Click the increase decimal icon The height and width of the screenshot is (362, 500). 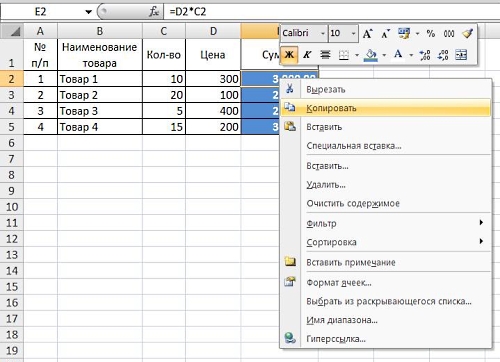[x=425, y=55]
